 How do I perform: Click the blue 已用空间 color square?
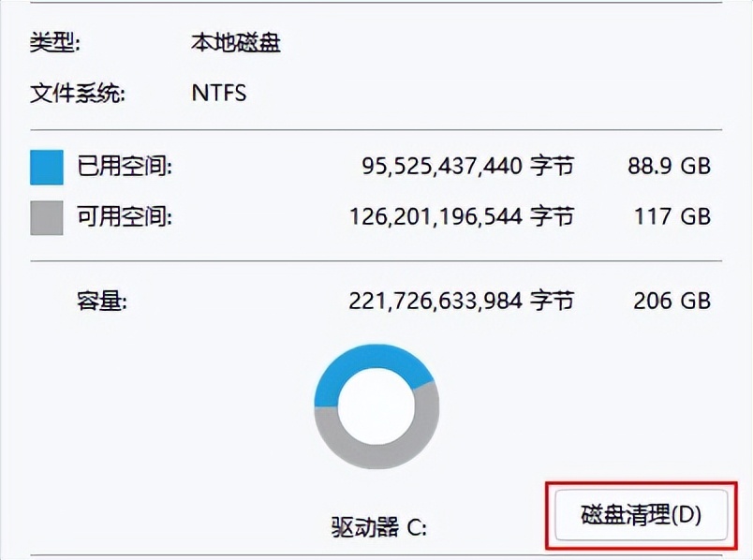point(46,168)
